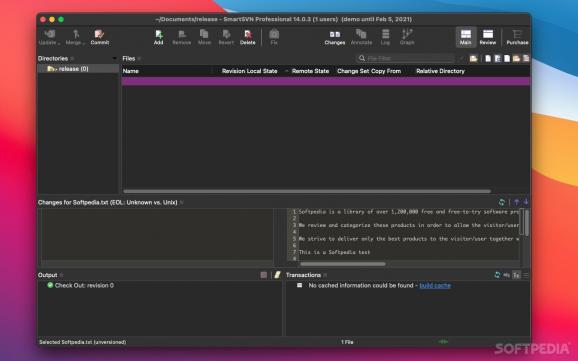Refresh the Transactions panel

(x=497, y=275)
